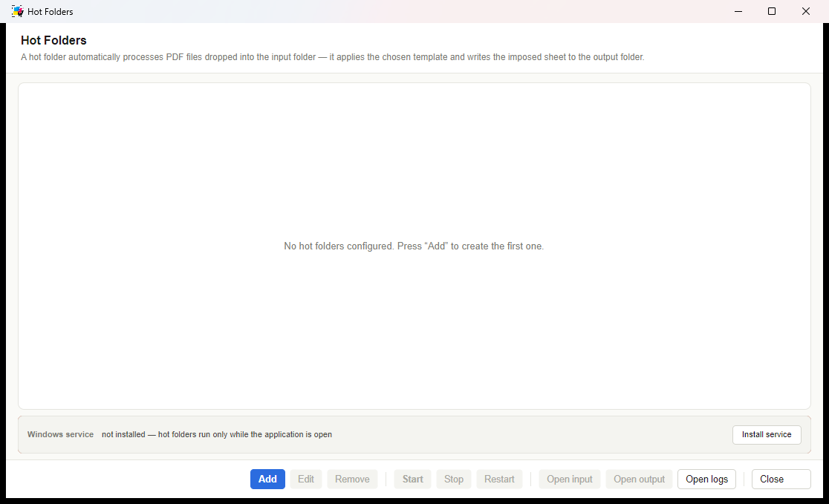Click the "Windows service" label
This screenshot has height=504, width=829.
pyautogui.click(x=60, y=434)
